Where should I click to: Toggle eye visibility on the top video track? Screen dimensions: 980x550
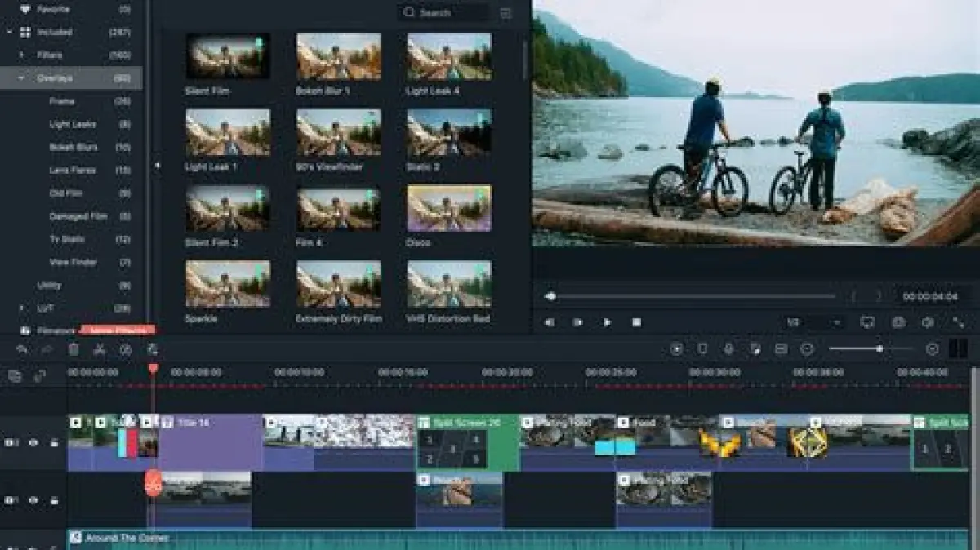coord(33,442)
